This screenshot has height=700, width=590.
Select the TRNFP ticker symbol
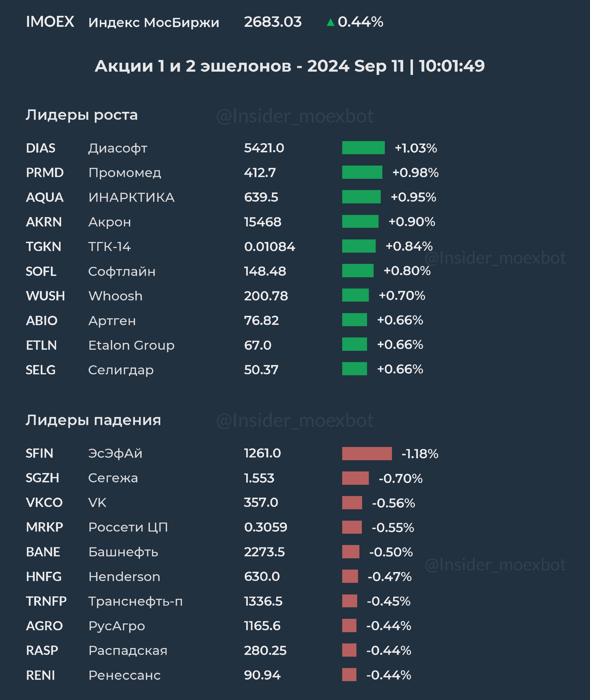click(46, 601)
